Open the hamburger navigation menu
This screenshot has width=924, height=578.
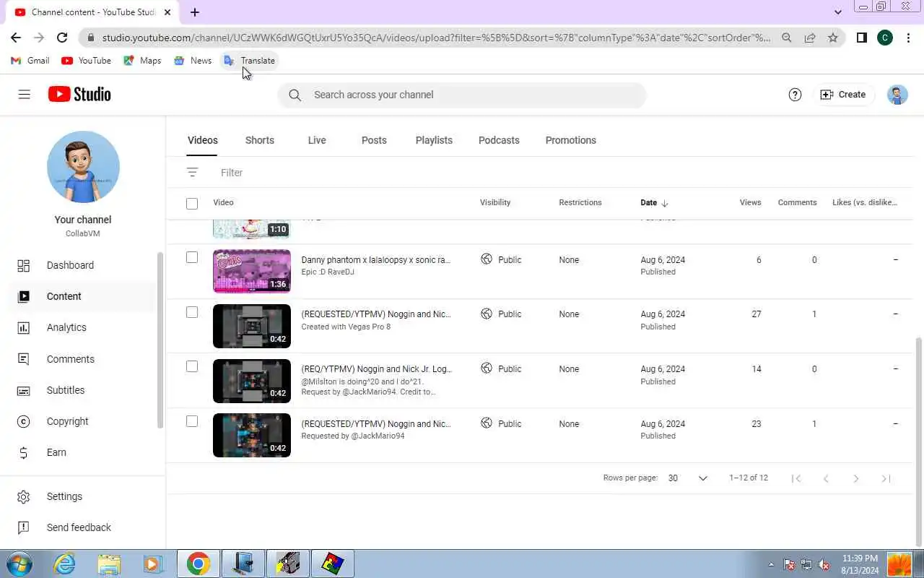coord(24,95)
